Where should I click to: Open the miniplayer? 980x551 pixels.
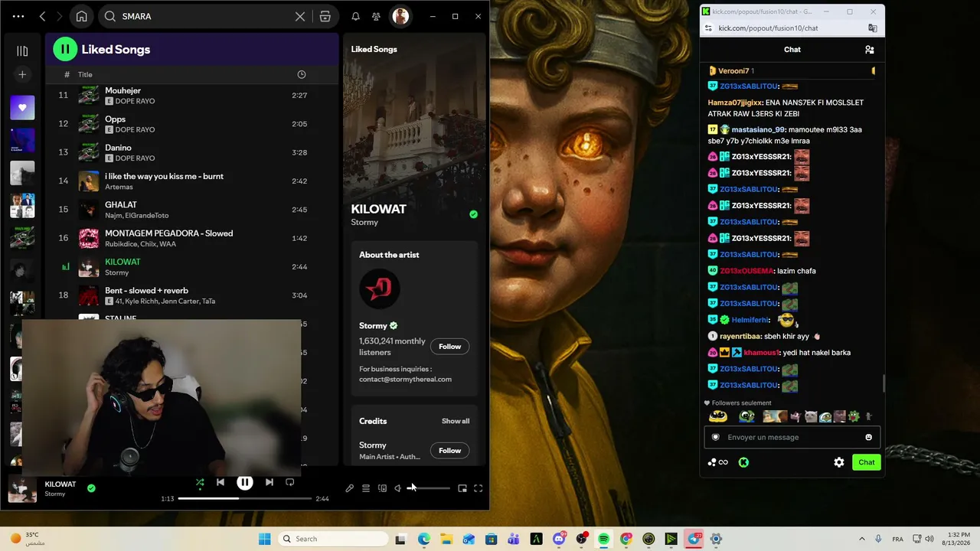pyautogui.click(x=462, y=488)
